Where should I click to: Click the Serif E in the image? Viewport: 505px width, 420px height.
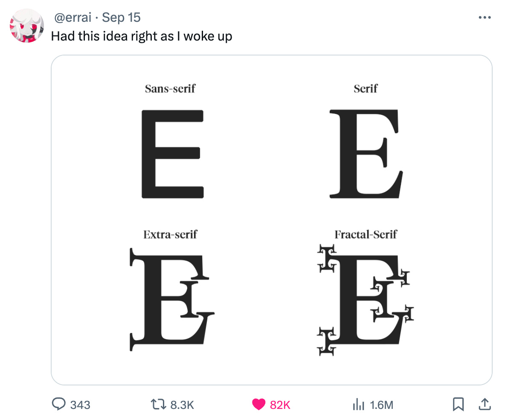click(366, 154)
